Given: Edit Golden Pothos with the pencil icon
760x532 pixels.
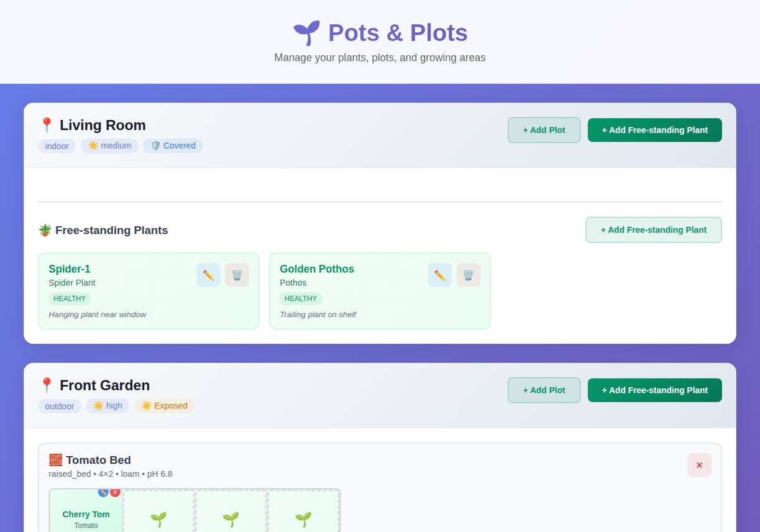Looking at the screenshot, I should 439,274.
